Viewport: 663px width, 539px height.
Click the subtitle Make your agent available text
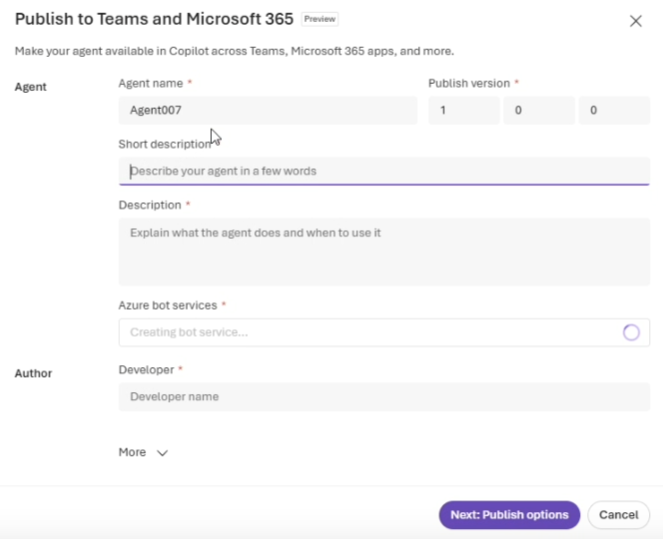click(x=235, y=51)
